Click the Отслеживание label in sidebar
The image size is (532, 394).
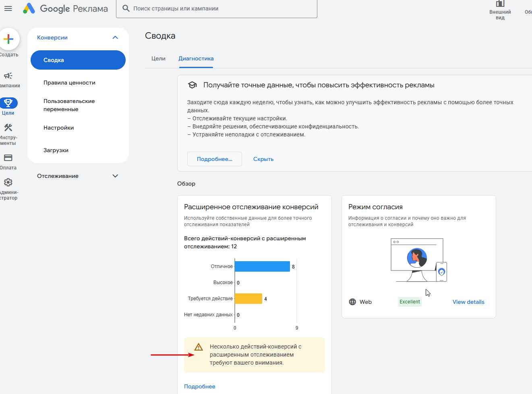click(x=58, y=176)
